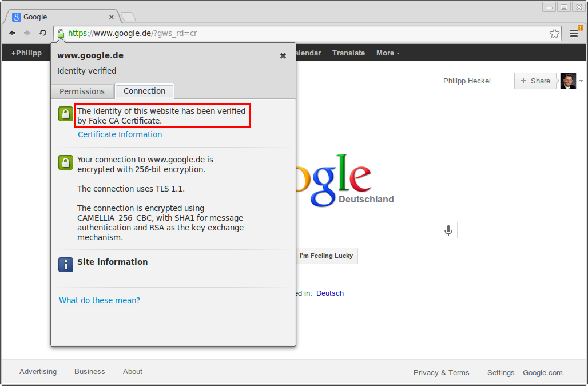Click 'The connection uses TLS 1.1.' text

131,189
